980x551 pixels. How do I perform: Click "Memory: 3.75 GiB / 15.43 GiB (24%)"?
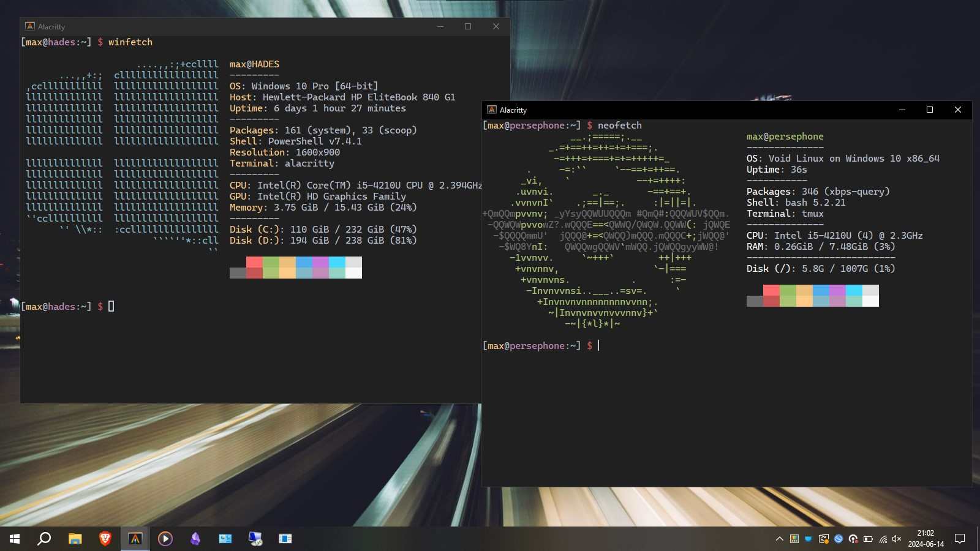[x=323, y=208]
